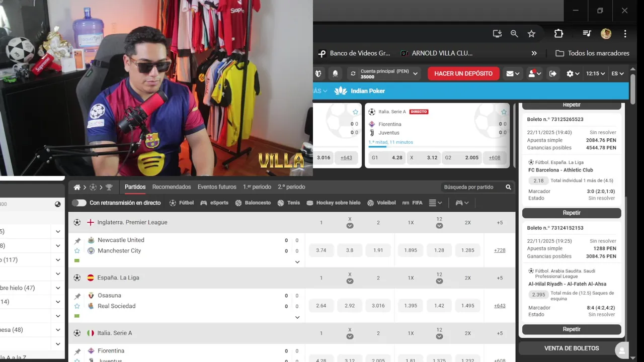Favorite the Fiorentina Juventus live card star
The width and height of the screenshot is (644, 362).
coord(504,112)
